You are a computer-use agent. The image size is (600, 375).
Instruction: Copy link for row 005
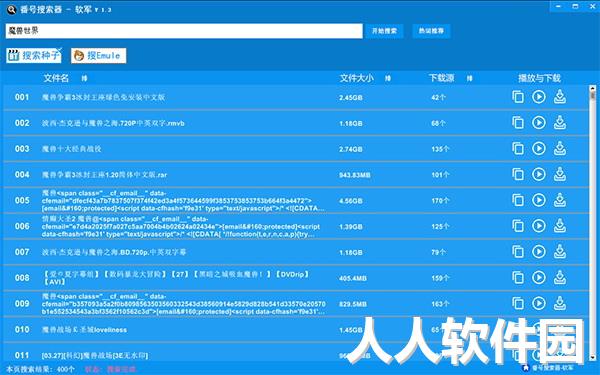click(x=518, y=200)
